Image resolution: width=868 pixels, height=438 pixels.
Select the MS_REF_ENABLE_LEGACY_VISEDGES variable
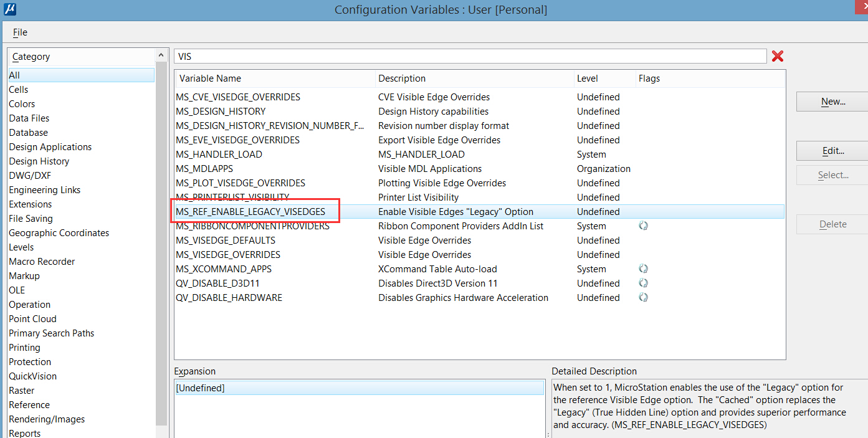click(250, 212)
